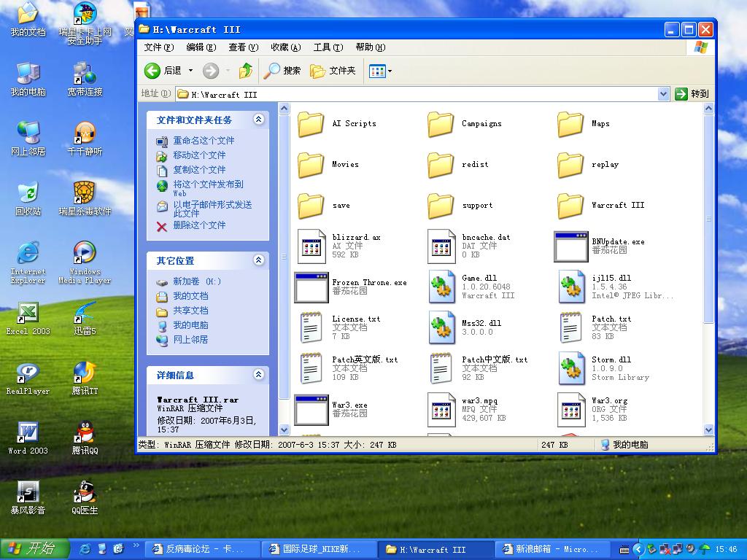747x560 pixels.
Task: Select the Mss32.dll file
Action: click(x=465, y=327)
